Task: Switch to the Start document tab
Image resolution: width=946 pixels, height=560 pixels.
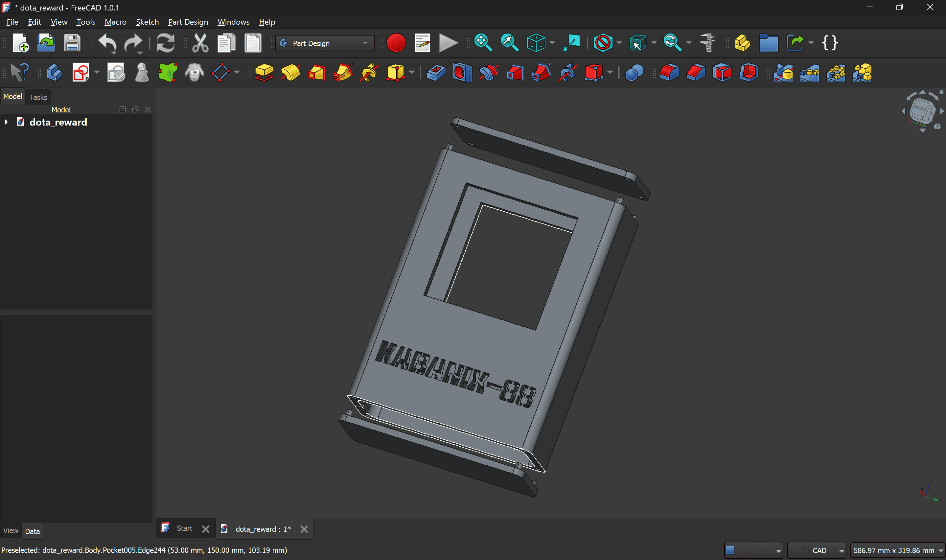Action: (x=184, y=528)
